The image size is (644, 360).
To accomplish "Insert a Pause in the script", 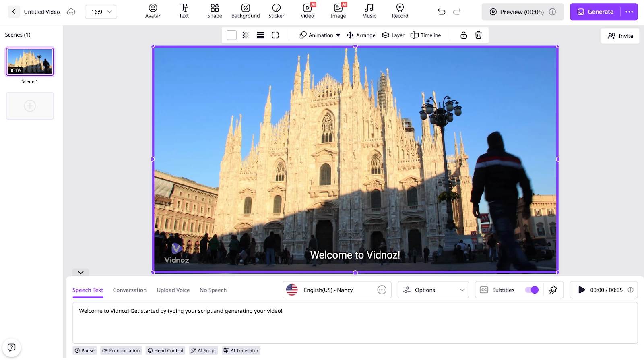I will [85, 350].
